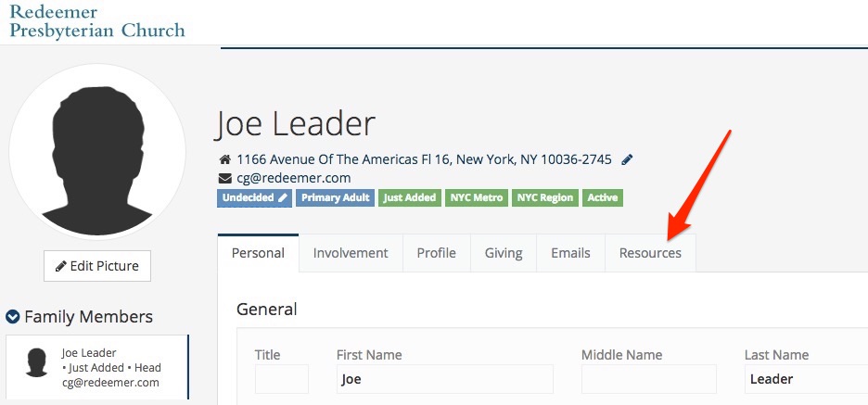Go to the Emails tab
This screenshot has width=868, height=405.
point(570,253)
